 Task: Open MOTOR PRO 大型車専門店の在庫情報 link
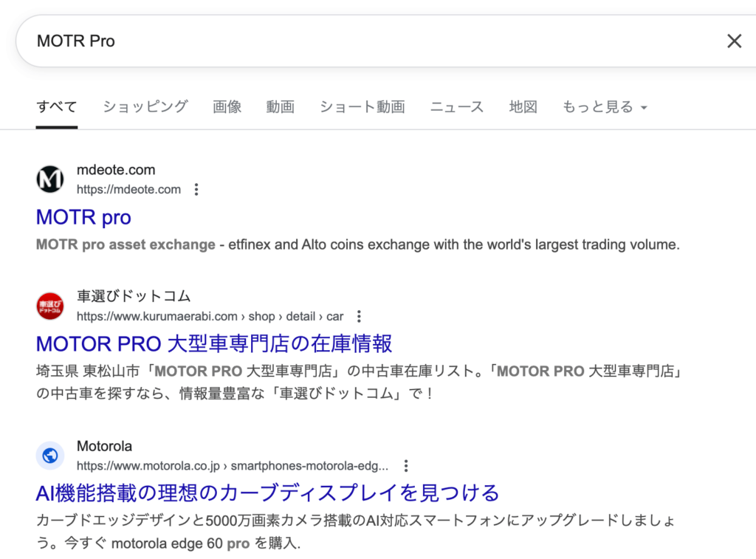[x=214, y=344]
